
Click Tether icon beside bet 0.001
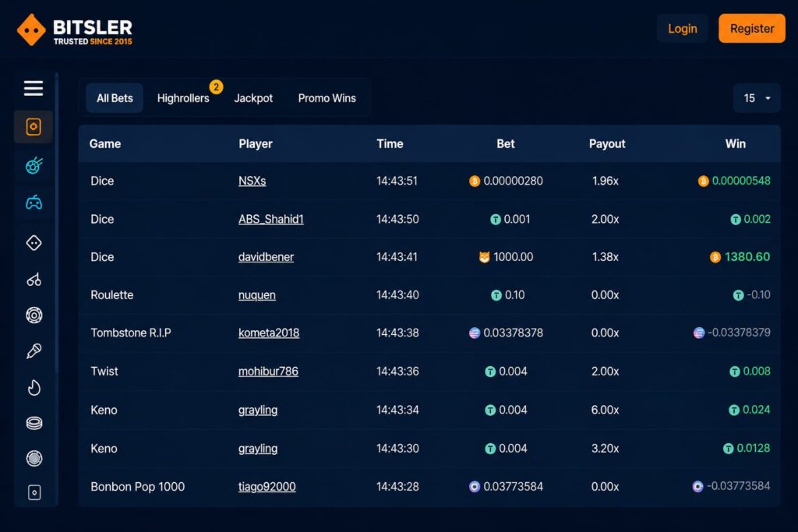pyautogui.click(x=495, y=219)
